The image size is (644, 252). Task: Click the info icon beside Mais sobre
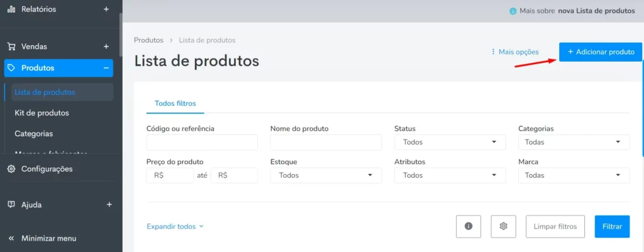point(513,11)
